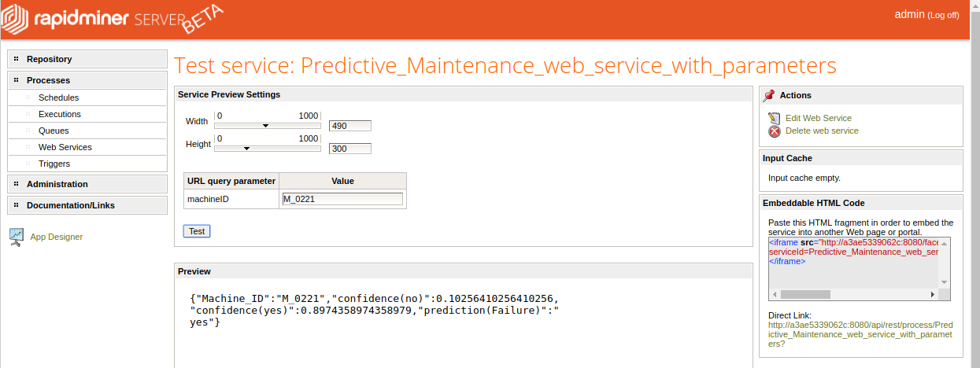The image size is (980, 368).
Task: Go to Queues under Processes
Action: tap(54, 131)
